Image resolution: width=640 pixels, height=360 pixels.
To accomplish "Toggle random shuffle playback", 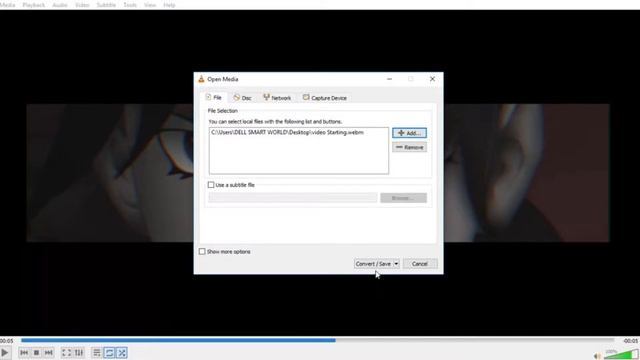I will 122,353.
